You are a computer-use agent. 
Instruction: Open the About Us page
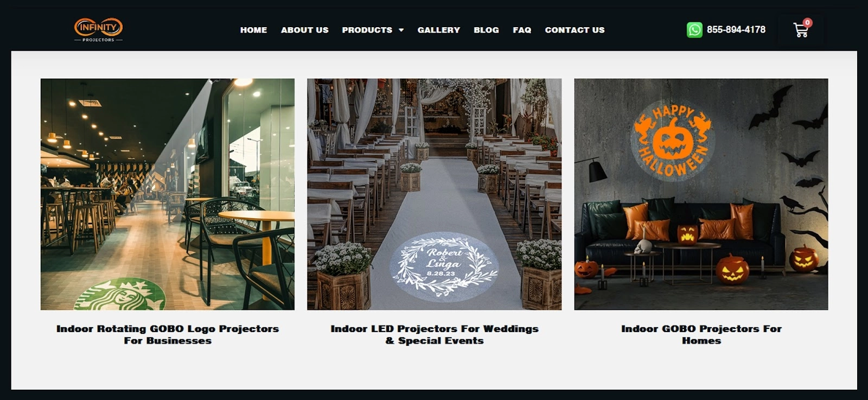pyautogui.click(x=304, y=30)
